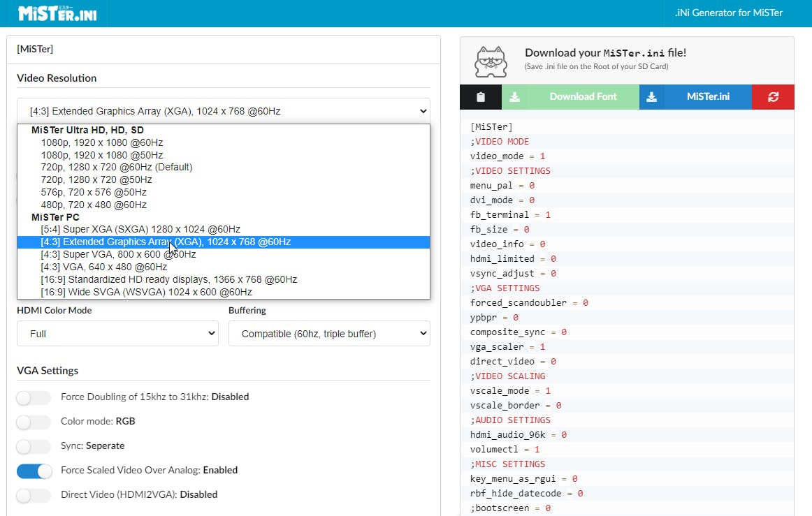
Task: Select VGA, 640 x 480 @60Hz
Action: tap(224, 267)
